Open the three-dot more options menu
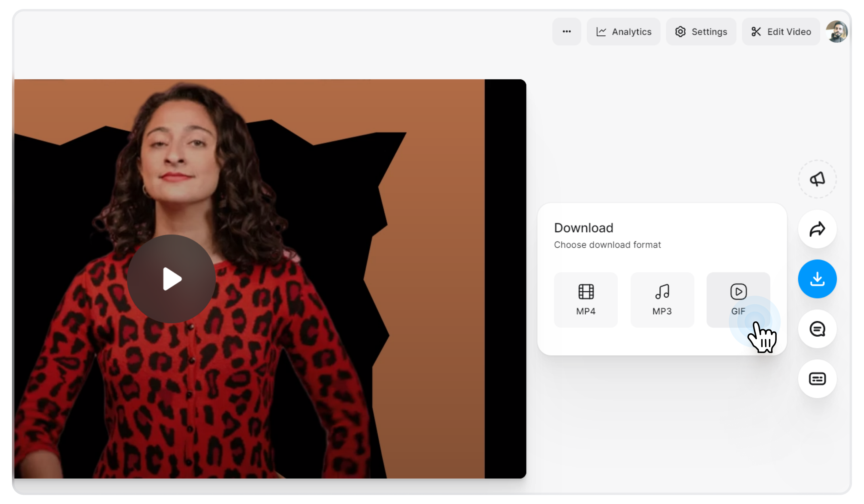The height and width of the screenshot is (504, 864). coord(566,31)
